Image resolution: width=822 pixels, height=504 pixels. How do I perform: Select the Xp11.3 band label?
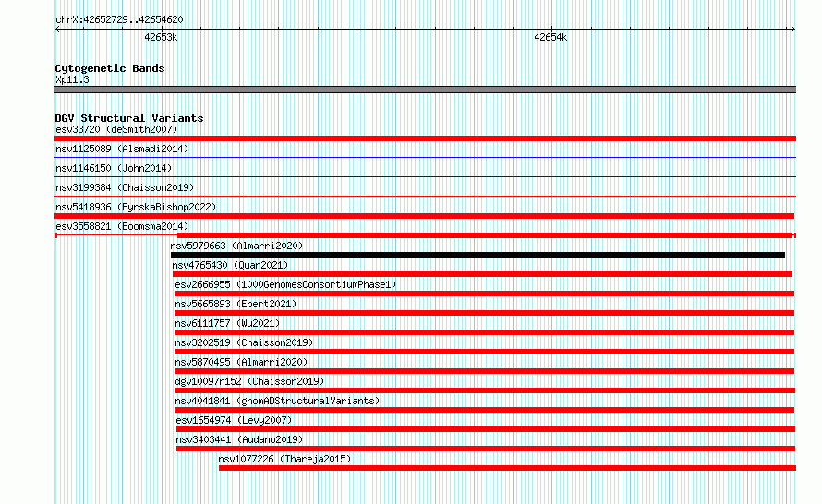[72, 79]
